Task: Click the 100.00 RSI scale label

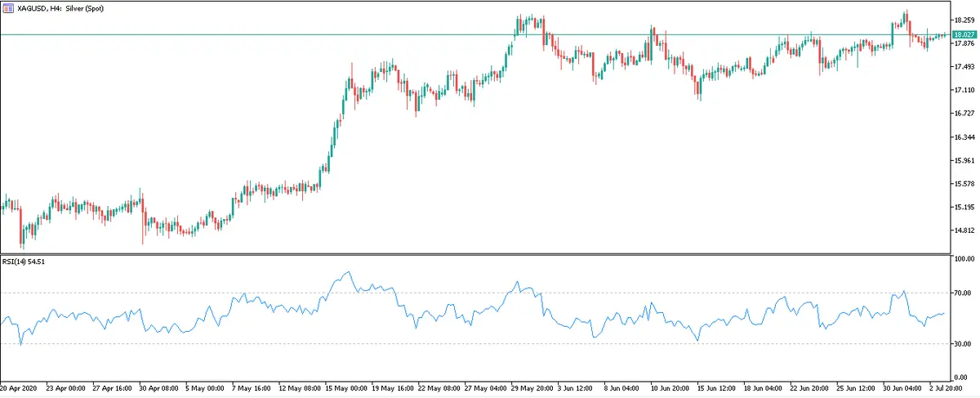Action: coord(964,259)
